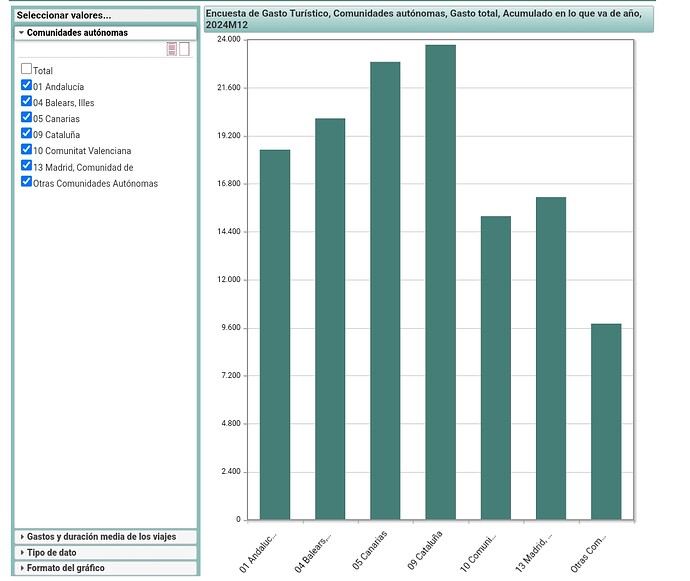Select the 05 Canarias bar in chart
Screen dimensions: 690x581
[385, 290]
